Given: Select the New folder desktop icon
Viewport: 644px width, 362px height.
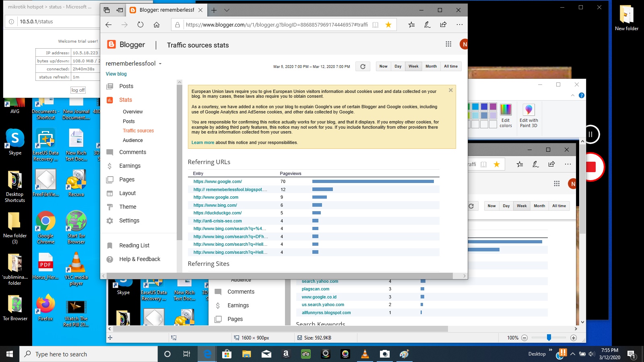Looking at the screenshot, I should click(626, 18).
